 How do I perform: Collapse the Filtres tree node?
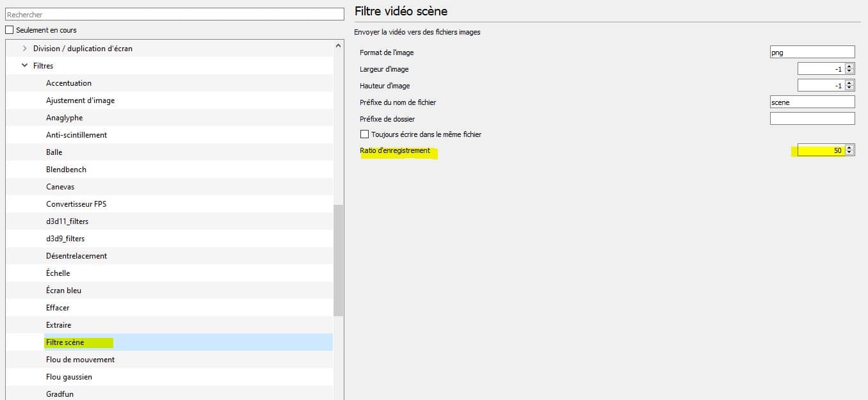[x=25, y=66]
